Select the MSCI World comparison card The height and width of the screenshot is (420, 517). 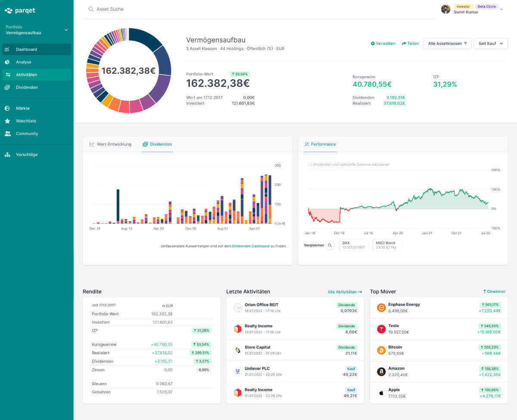click(386, 245)
